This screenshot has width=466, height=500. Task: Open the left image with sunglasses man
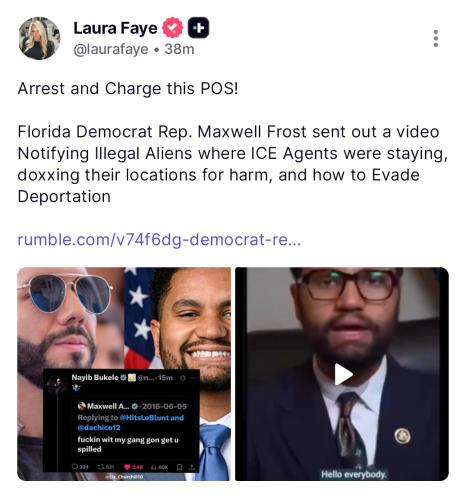124,374
